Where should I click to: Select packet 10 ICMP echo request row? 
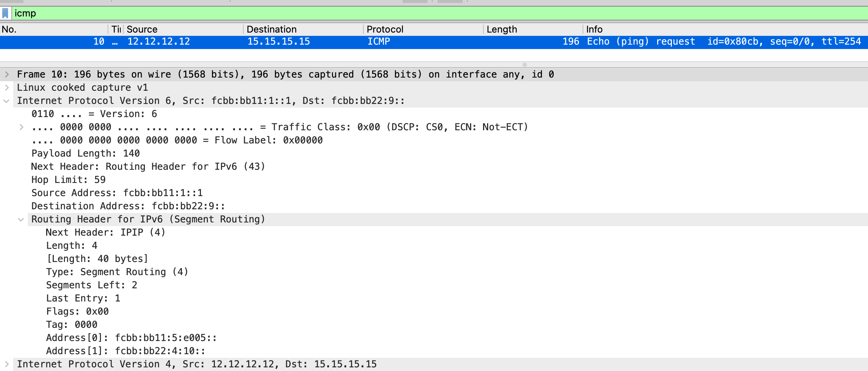tap(434, 42)
